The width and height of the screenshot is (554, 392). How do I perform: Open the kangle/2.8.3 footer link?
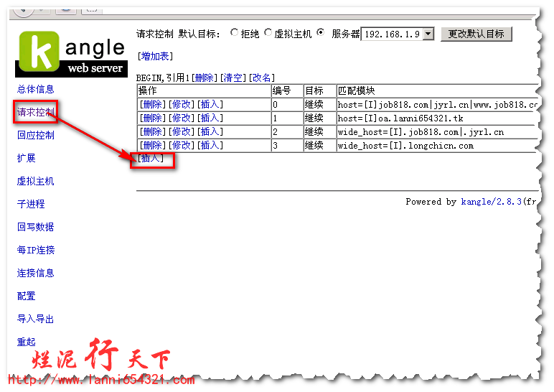point(491,202)
